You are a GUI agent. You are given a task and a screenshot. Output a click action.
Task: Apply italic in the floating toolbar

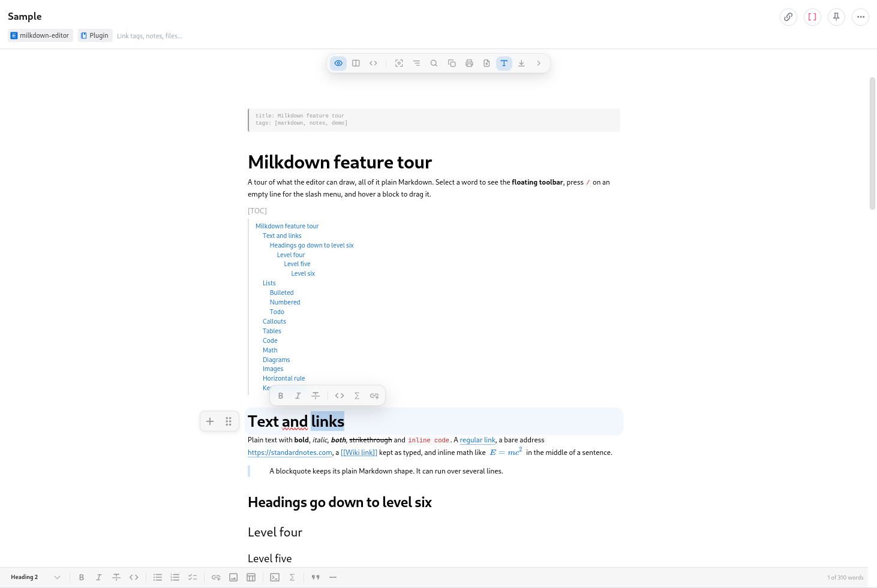click(x=298, y=396)
